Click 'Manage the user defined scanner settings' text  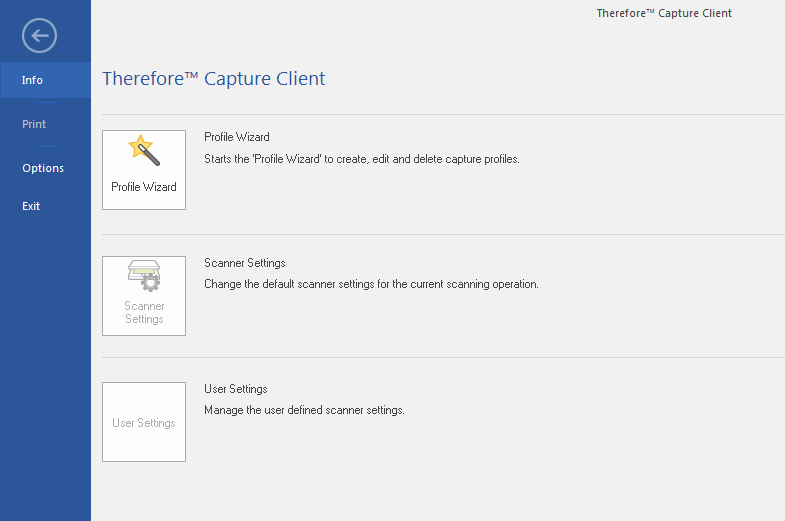click(x=304, y=410)
